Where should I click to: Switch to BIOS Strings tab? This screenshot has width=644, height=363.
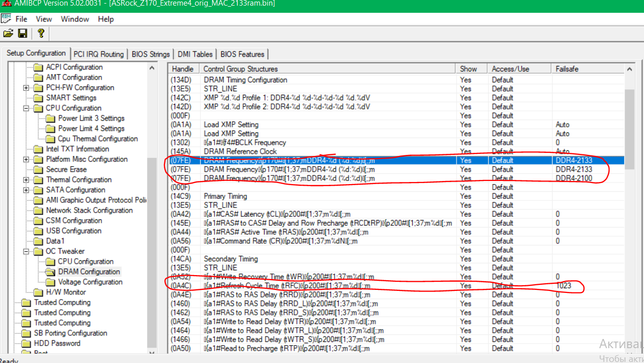(x=151, y=54)
